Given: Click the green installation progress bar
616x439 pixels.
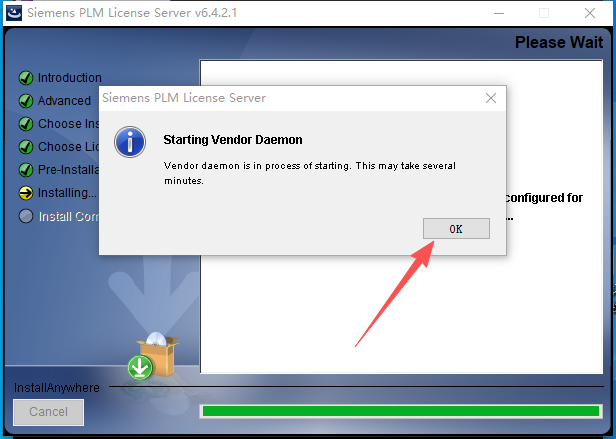Looking at the screenshot, I should (401, 411).
